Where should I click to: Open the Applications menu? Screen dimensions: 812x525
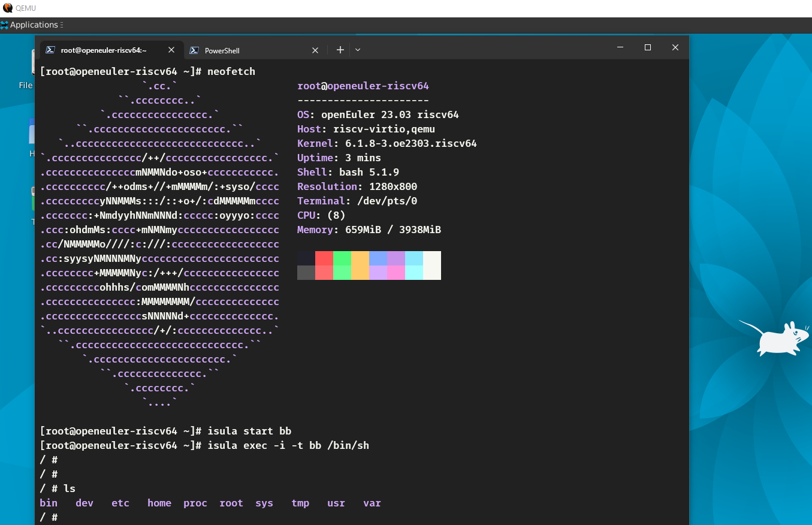pyautogui.click(x=30, y=25)
